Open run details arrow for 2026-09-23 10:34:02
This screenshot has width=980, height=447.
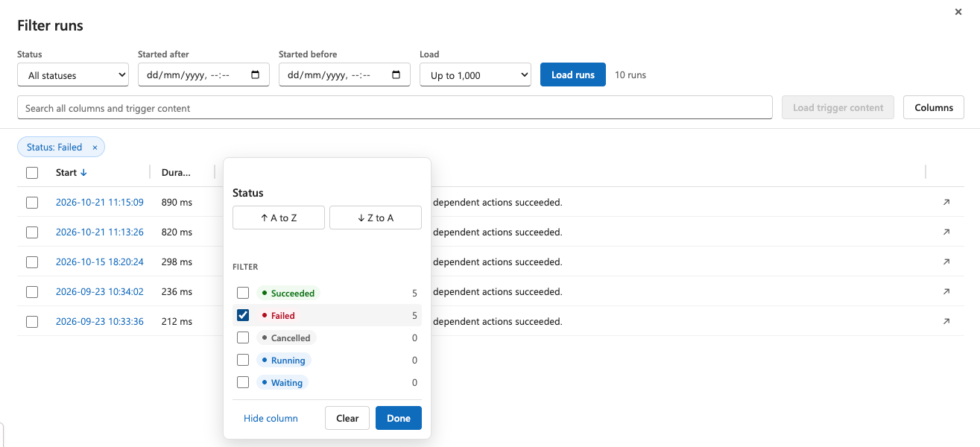tap(946, 291)
